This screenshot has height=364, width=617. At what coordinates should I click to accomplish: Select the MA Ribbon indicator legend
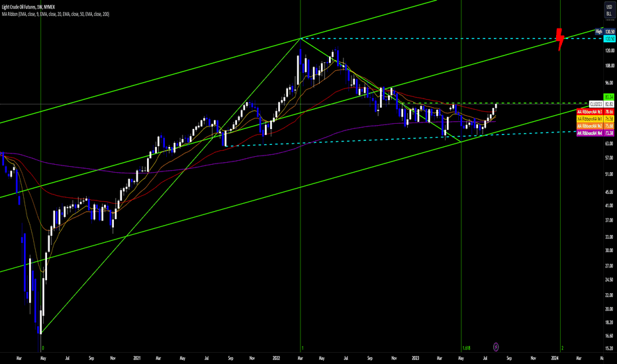pos(56,14)
